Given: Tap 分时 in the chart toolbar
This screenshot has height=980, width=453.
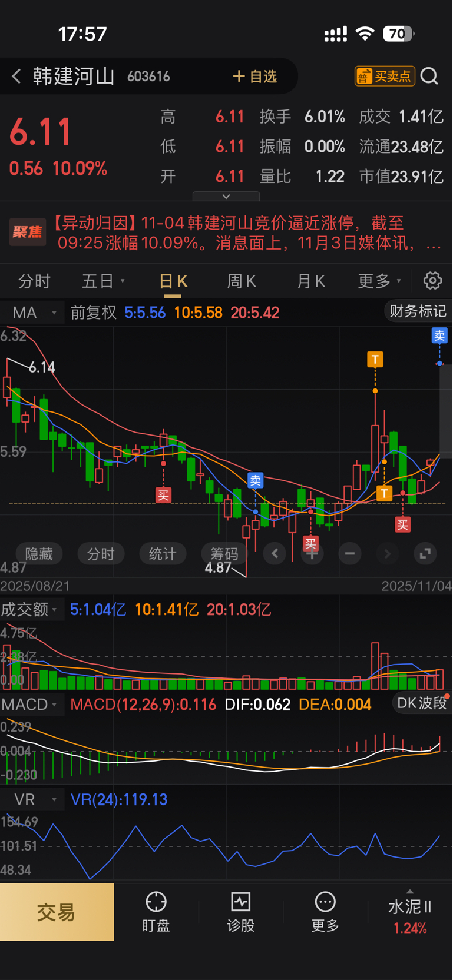Looking at the screenshot, I should click(x=101, y=554).
